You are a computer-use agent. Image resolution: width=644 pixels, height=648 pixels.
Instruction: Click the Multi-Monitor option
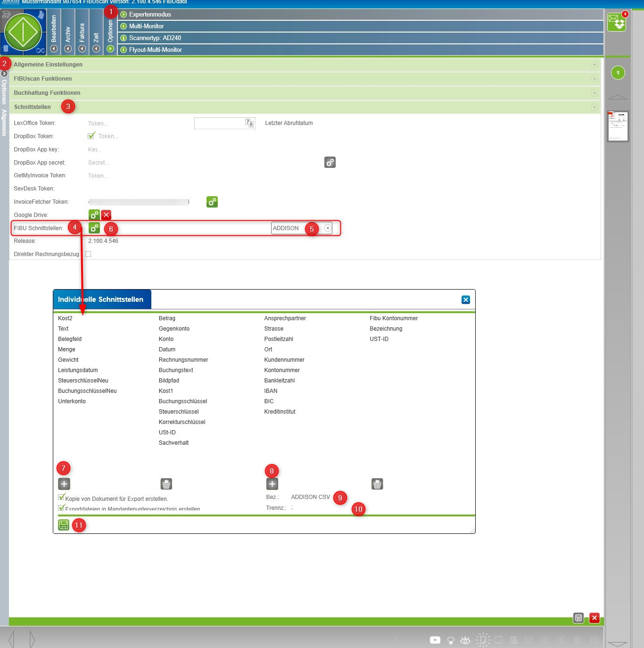tap(146, 26)
